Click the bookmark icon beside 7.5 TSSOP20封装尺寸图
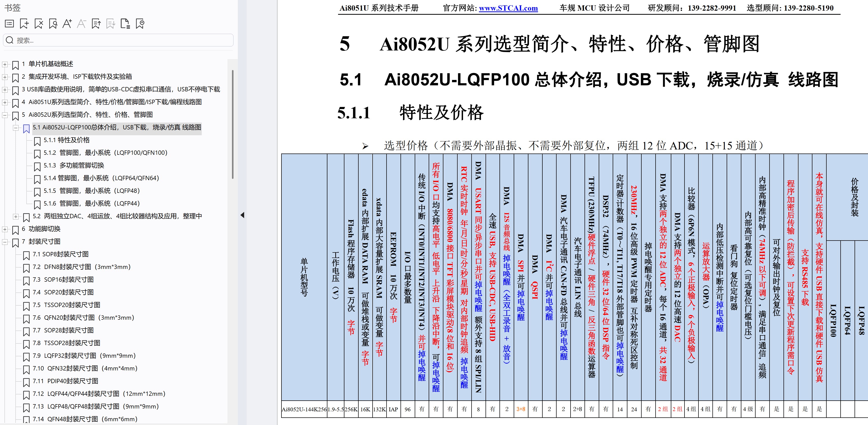868x425 pixels. (x=26, y=306)
